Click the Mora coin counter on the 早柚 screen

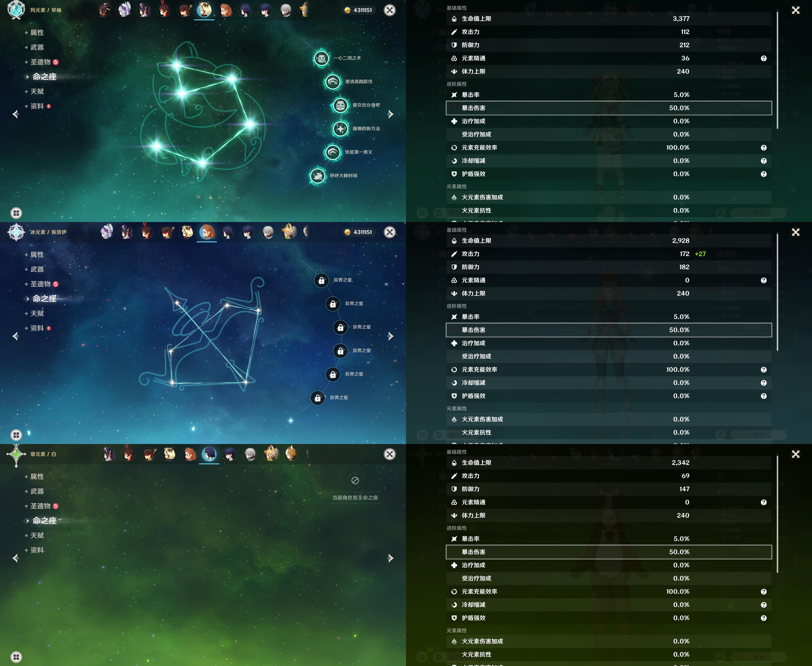pyautogui.click(x=358, y=10)
